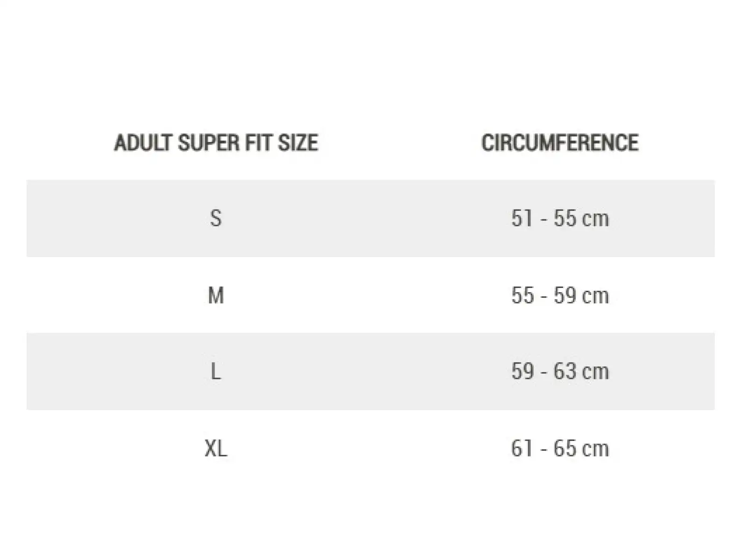This screenshot has height=560, width=747.
Task: Click the word SIZE in the header
Action: pyautogui.click(x=298, y=143)
